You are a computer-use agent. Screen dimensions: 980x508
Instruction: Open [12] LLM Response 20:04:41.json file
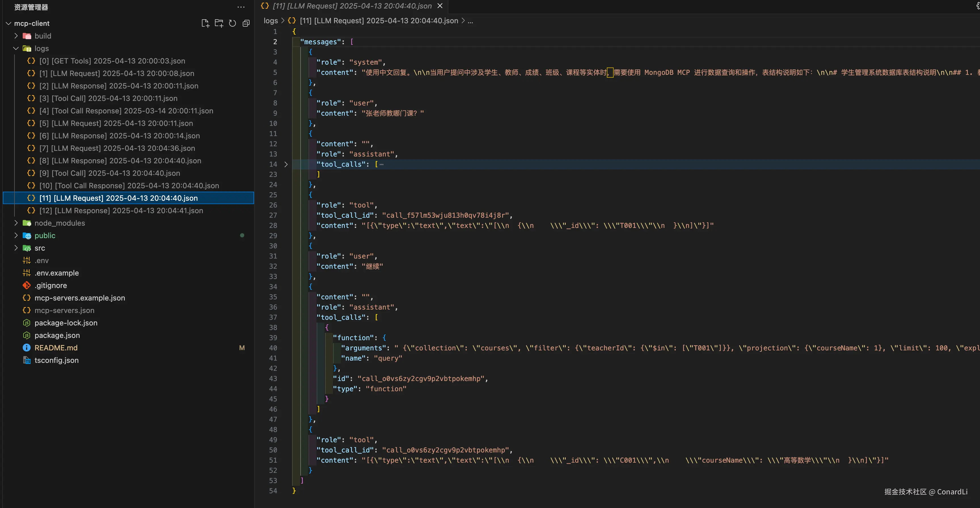tap(121, 210)
